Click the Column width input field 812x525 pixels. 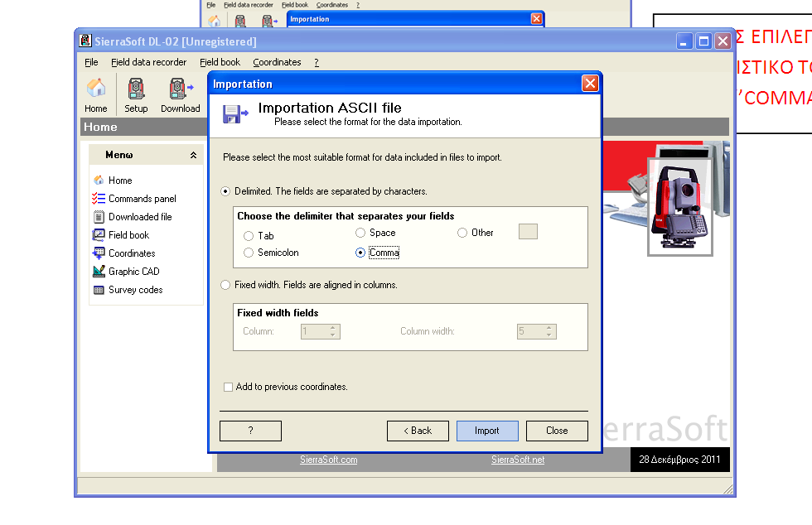(531, 331)
